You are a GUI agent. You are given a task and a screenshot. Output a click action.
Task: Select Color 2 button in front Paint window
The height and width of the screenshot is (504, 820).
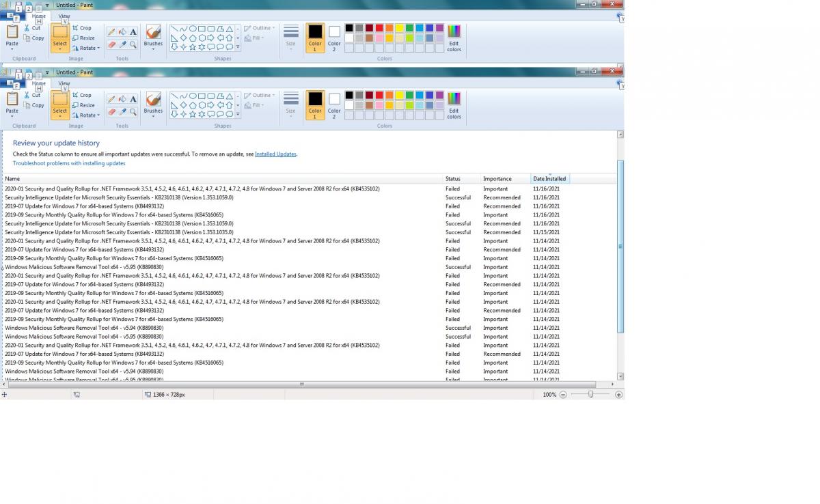coord(334,105)
